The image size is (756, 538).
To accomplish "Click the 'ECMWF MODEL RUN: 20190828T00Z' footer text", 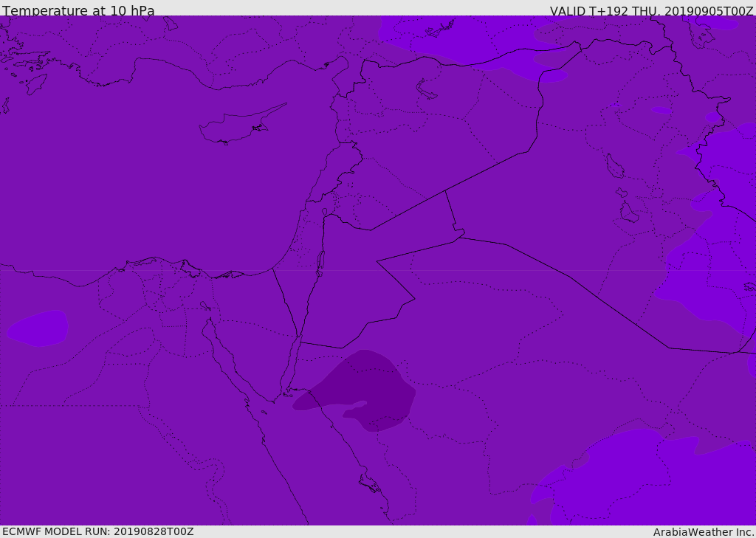I will (x=98, y=531).
